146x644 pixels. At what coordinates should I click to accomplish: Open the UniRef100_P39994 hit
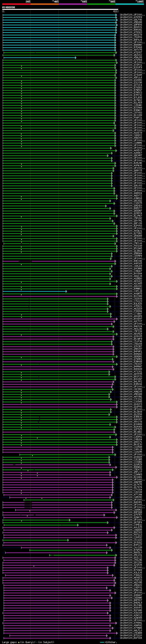click(131, 311)
